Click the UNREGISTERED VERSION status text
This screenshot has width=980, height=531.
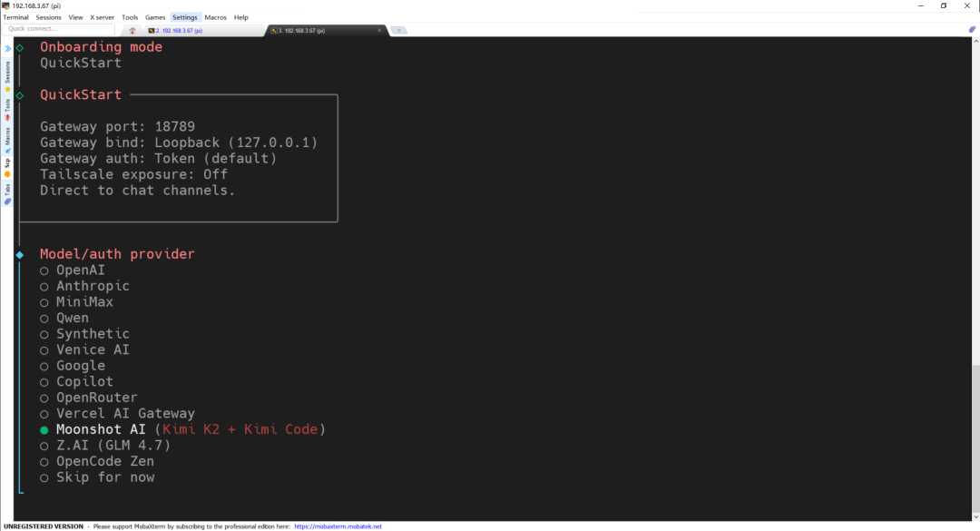[x=44, y=526]
